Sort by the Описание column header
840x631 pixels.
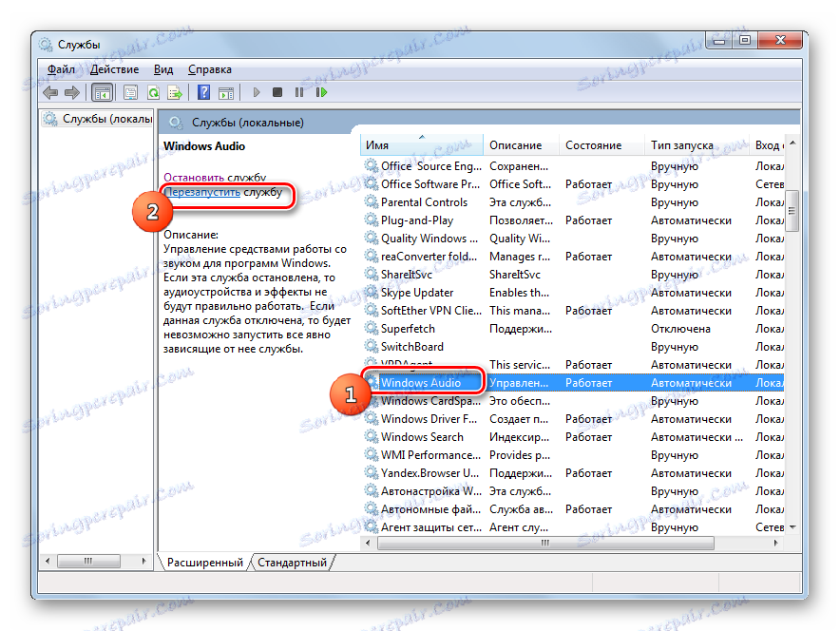522,145
